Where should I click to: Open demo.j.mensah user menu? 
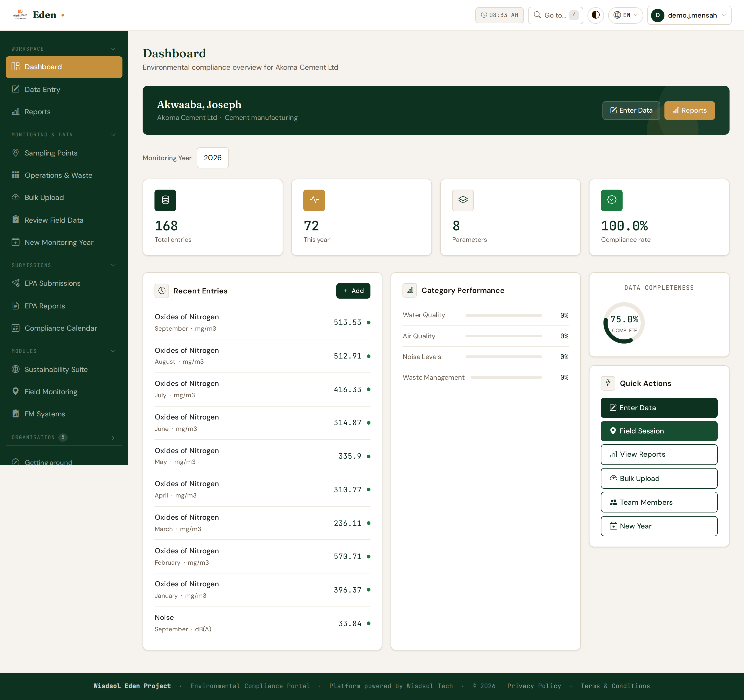click(x=689, y=15)
